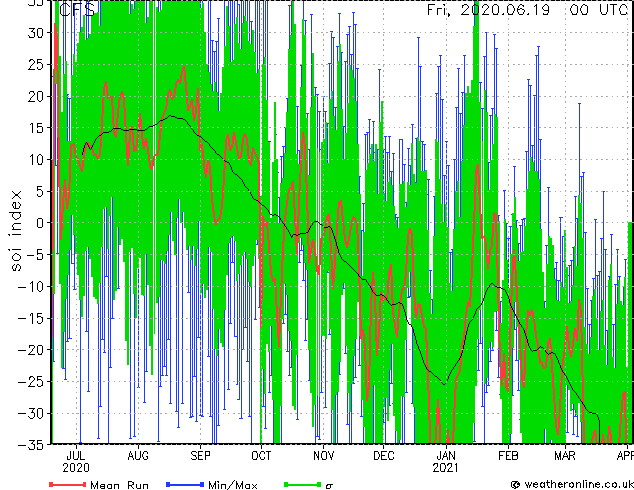Click the CFS model label
634x490 pixels.
[x=77, y=9]
